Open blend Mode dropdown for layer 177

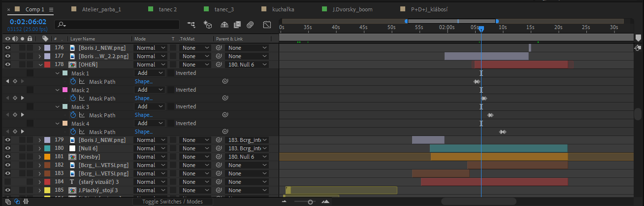(x=150, y=56)
